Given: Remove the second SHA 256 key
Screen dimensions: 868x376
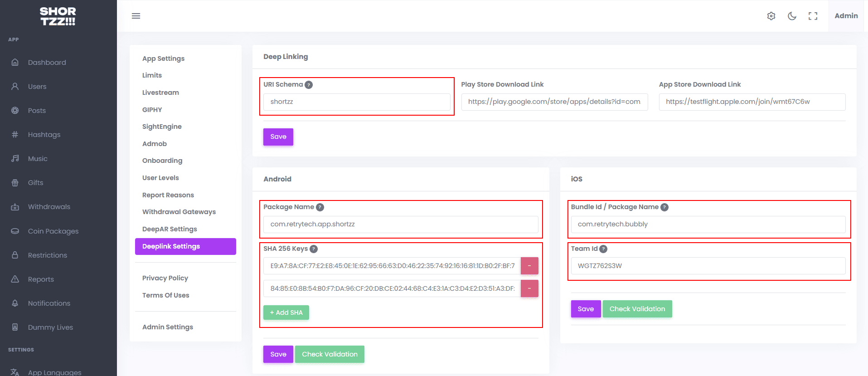Looking at the screenshot, I should (529, 288).
